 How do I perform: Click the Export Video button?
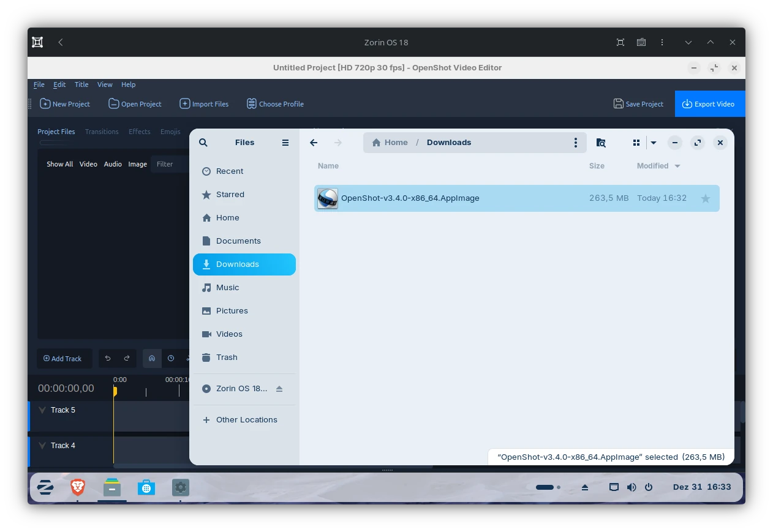710,104
